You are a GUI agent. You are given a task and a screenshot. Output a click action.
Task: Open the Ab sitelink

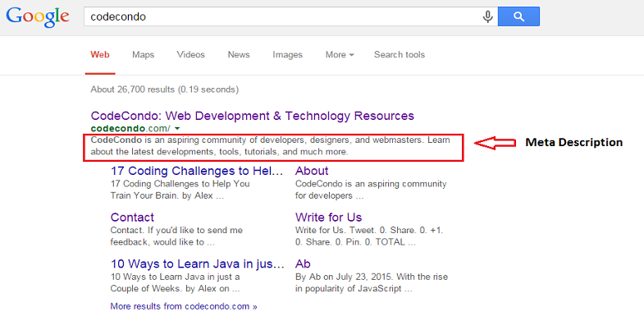pyautogui.click(x=303, y=264)
